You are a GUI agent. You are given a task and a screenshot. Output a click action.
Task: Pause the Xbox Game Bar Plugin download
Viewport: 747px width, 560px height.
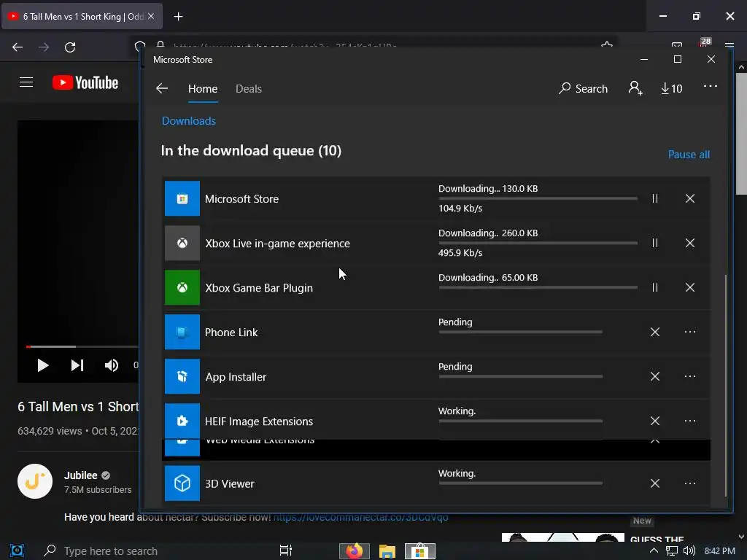[655, 287]
